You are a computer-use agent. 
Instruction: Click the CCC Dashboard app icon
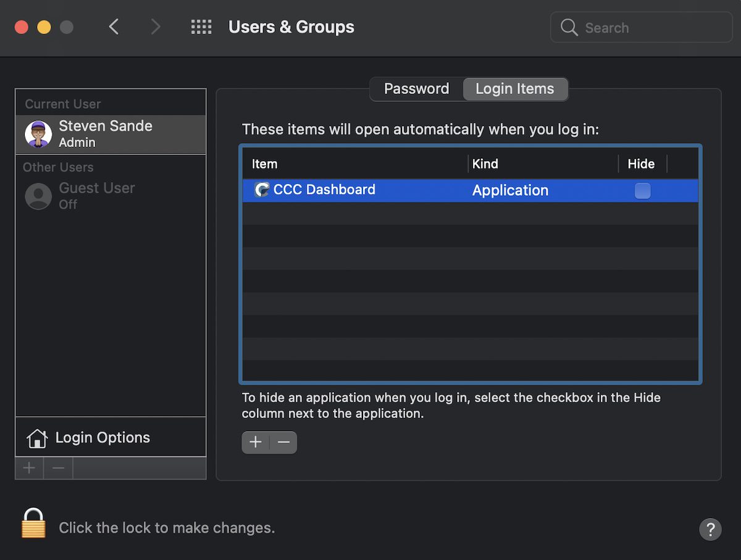click(x=262, y=190)
